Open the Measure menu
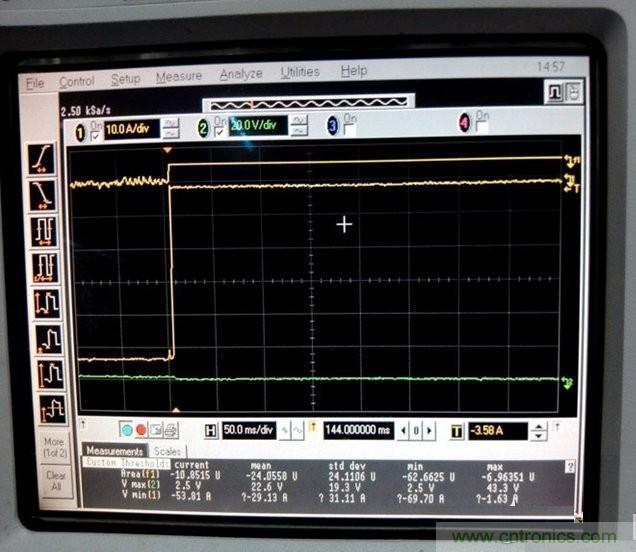636x552 pixels. pyautogui.click(x=178, y=77)
